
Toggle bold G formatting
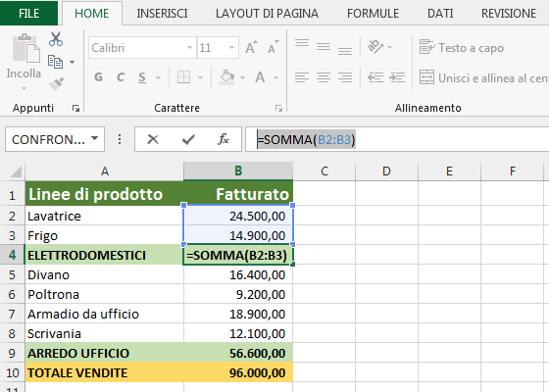(x=99, y=77)
